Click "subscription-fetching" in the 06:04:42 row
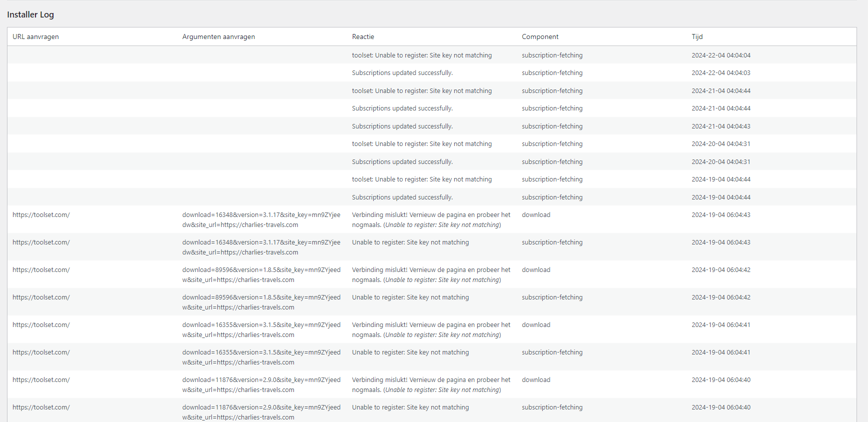 (552, 297)
